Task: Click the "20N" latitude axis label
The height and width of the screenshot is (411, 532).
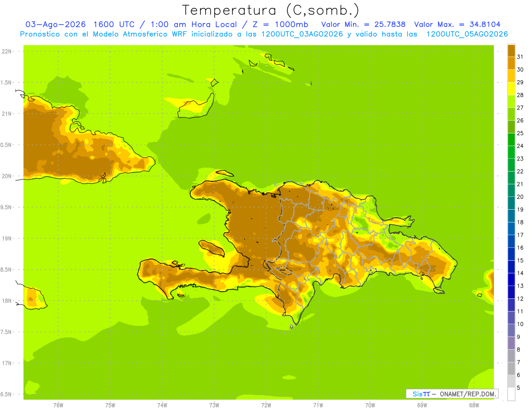Action: (x=7, y=176)
